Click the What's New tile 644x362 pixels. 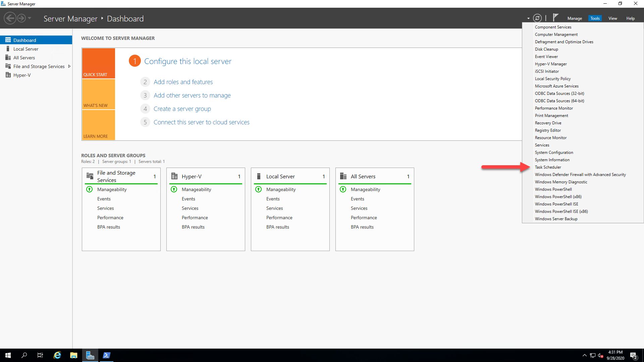[99, 94]
